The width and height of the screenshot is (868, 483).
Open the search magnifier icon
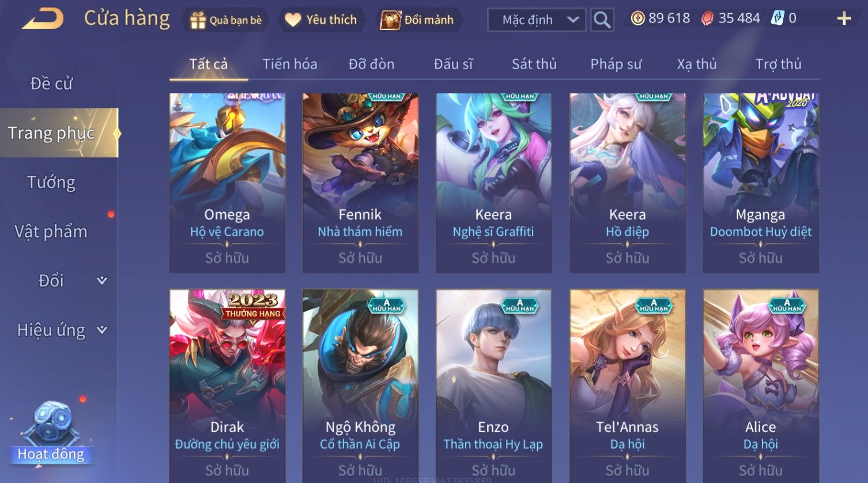pos(602,20)
